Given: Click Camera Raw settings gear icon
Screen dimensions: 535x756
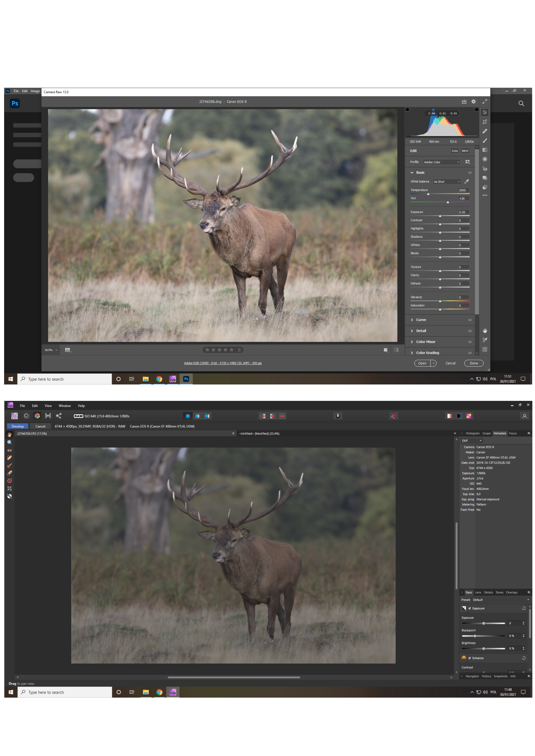Looking at the screenshot, I should (x=473, y=102).
